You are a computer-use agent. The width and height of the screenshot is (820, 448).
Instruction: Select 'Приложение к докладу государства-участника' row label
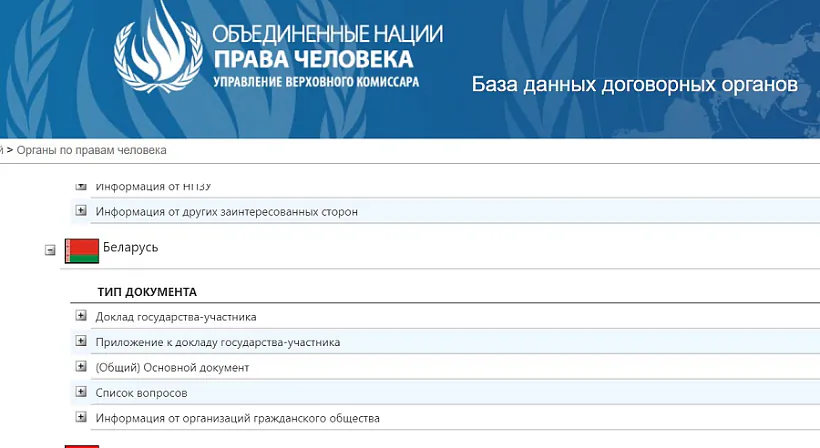pos(218,342)
